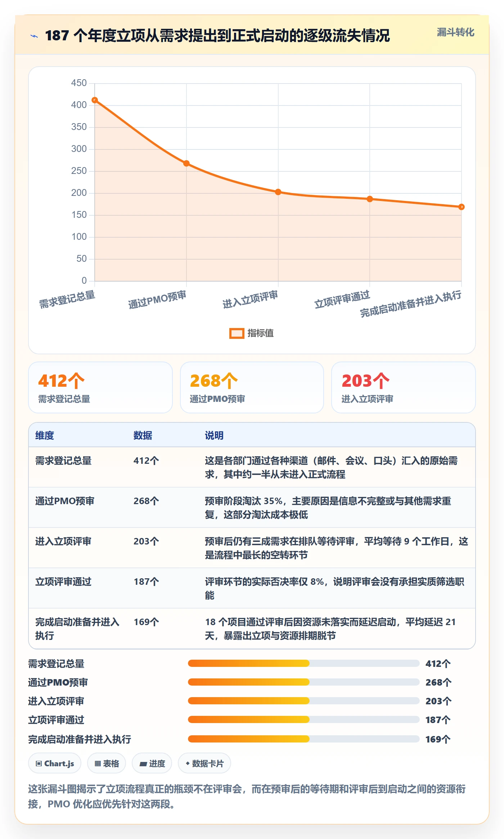The image size is (504, 839).
Task: Click the 预审阶段淘汰 35% description text
Action: pyautogui.click(x=328, y=508)
